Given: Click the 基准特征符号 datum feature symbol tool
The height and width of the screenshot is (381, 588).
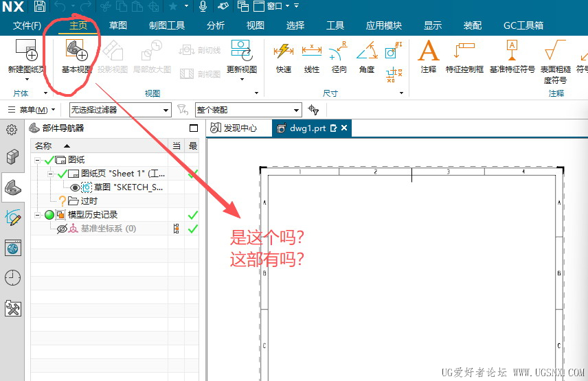Looking at the screenshot, I should pyautogui.click(x=512, y=56).
